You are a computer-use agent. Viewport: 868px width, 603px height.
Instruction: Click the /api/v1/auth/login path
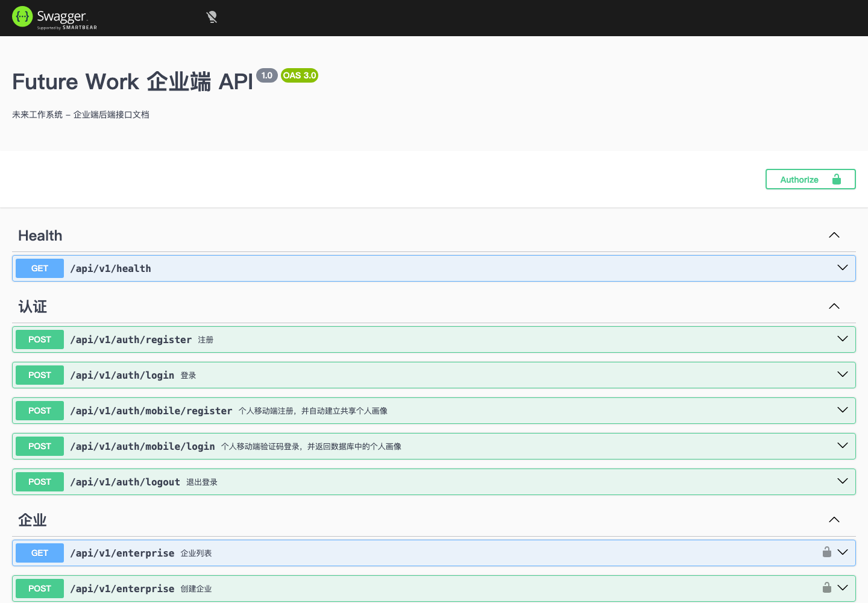122,375
